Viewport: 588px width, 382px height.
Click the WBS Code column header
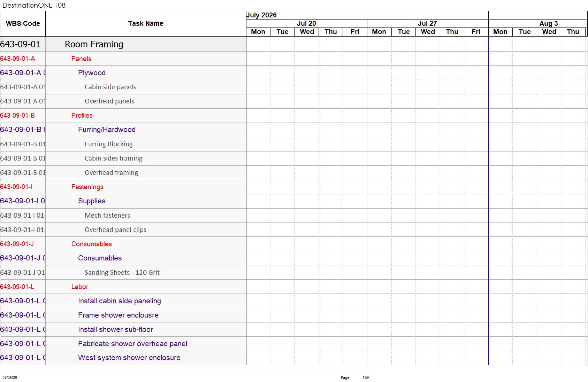tap(23, 23)
